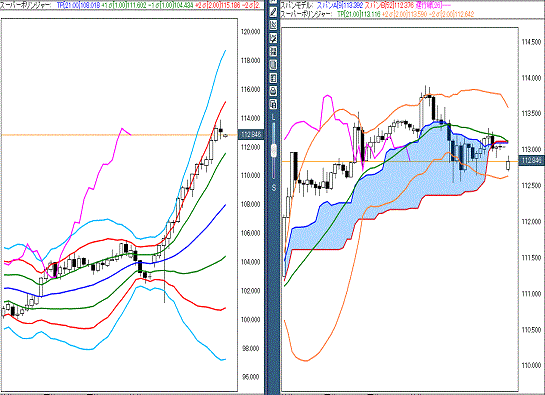
Task: Click the list settings icon in toolbar
Action: (273, 78)
